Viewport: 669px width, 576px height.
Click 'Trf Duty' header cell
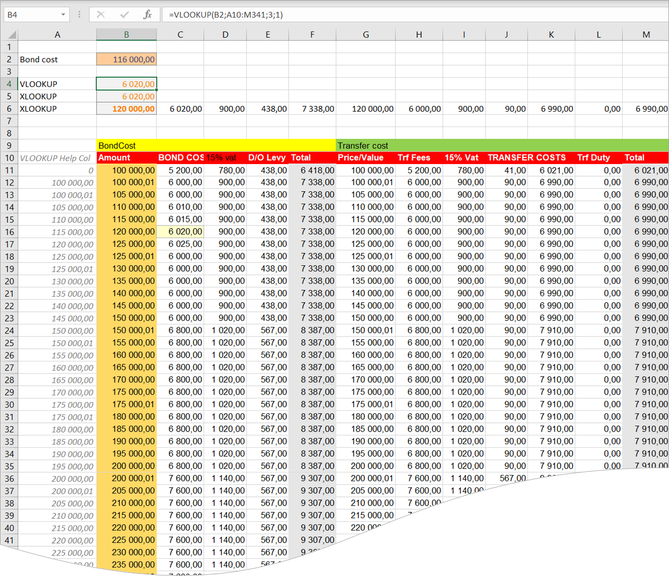(599, 158)
